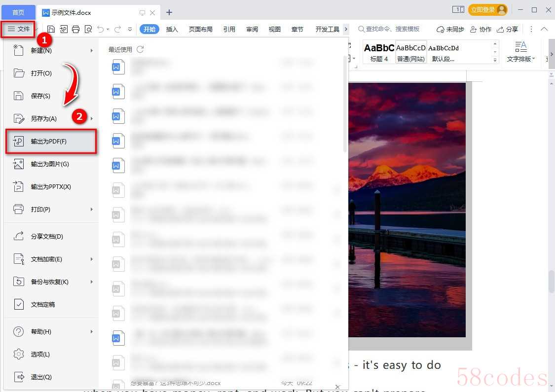Click the recent files list scrollbar
This screenshot has height=392, width=555.
[345, 104]
